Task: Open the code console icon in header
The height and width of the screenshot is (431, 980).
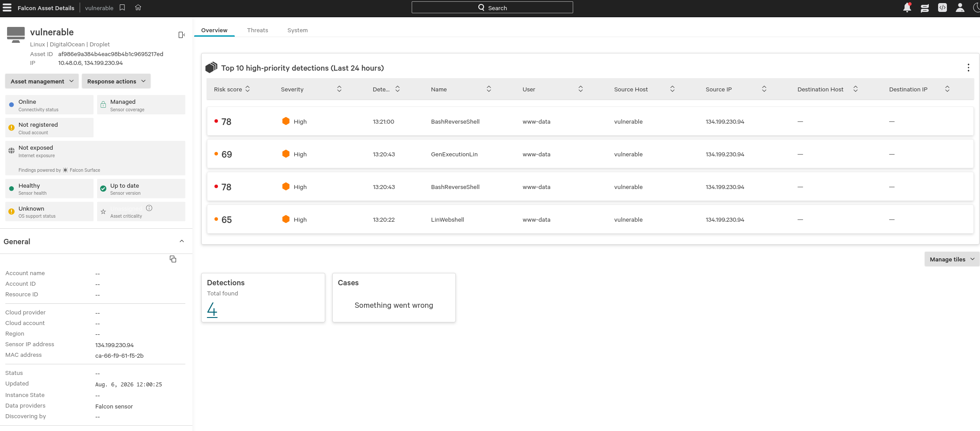Action: tap(942, 8)
